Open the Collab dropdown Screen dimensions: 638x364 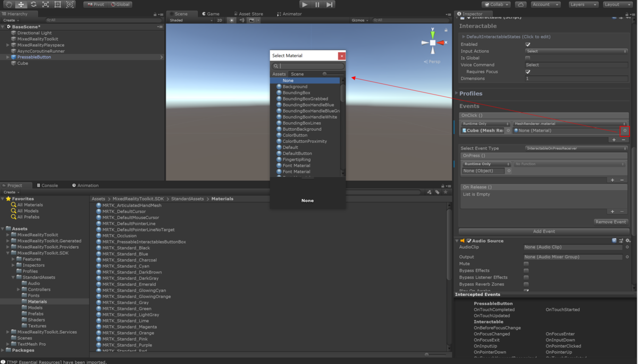coord(496,4)
